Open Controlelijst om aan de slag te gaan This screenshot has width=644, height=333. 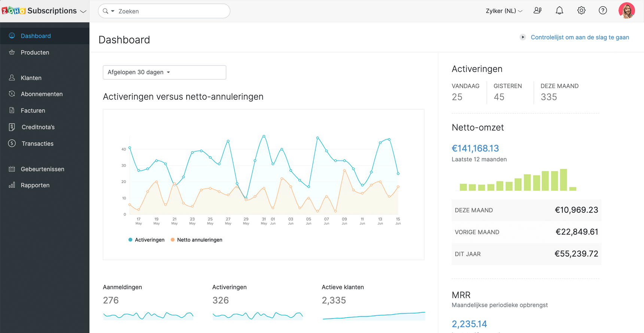(x=580, y=37)
